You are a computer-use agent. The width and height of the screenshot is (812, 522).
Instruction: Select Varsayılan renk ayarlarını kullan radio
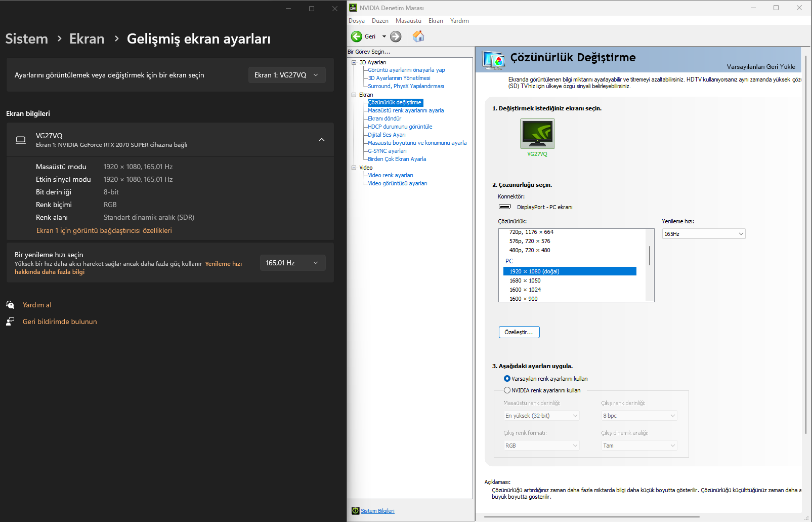pyautogui.click(x=507, y=379)
